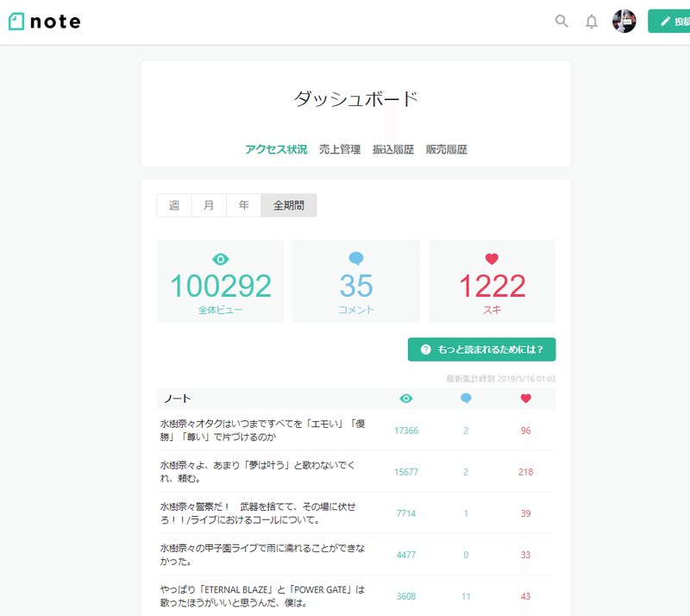Open もっと読まれるためには？ help button
Screen dimensions: 690x616
click(x=481, y=349)
